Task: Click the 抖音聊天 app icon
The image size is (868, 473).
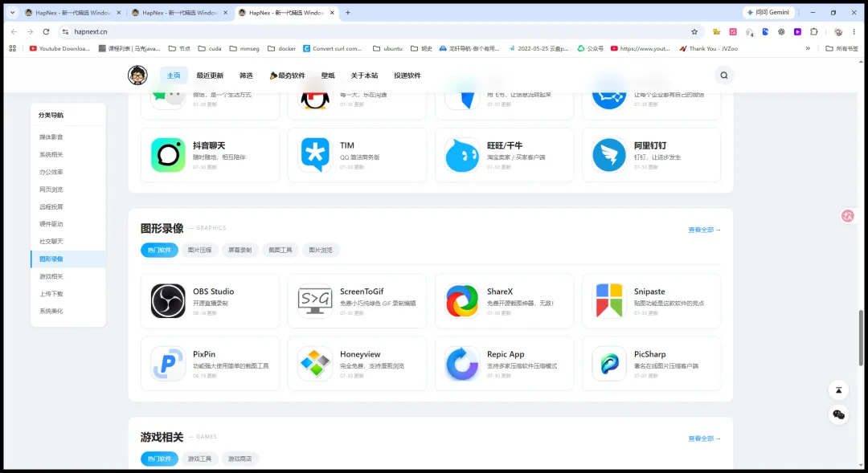Action: [168, 155]
